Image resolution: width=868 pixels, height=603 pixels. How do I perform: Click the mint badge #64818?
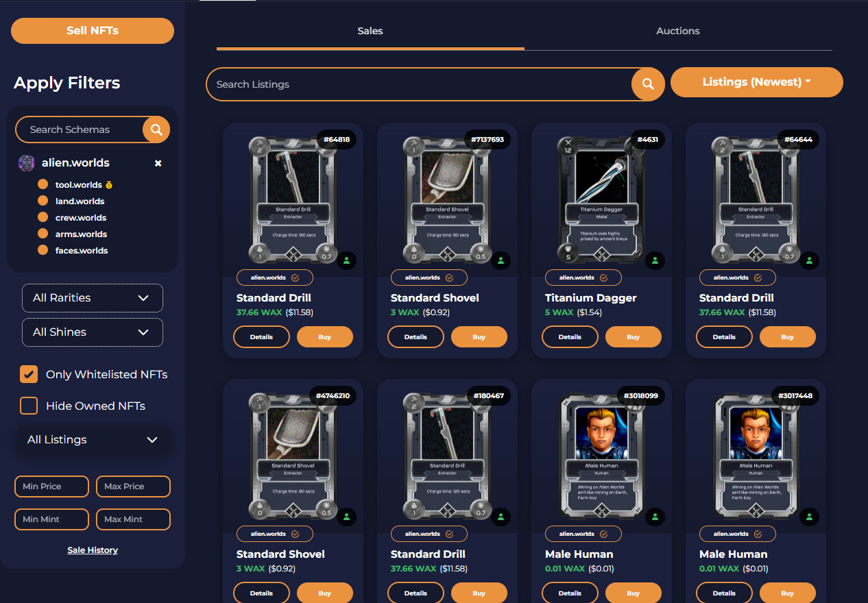point(337,139)
